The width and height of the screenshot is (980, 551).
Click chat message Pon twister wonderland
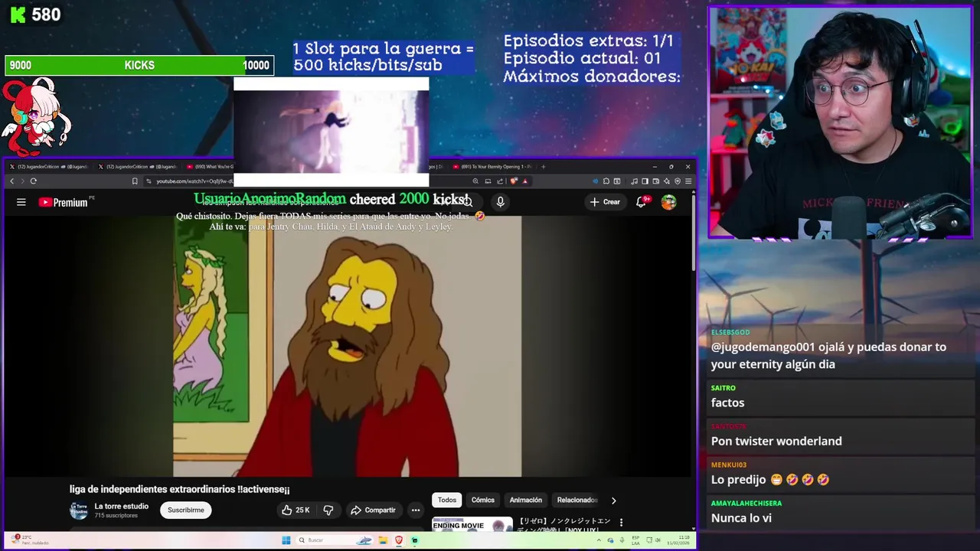776,441
